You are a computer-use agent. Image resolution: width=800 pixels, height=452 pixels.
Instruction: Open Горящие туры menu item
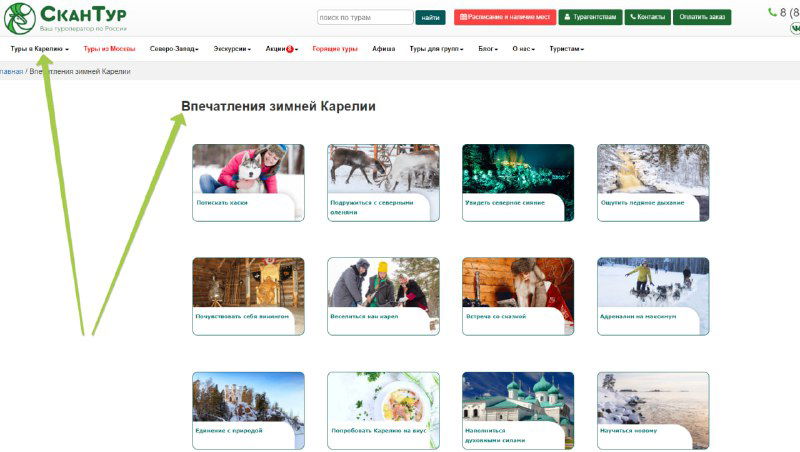(335, 49)
